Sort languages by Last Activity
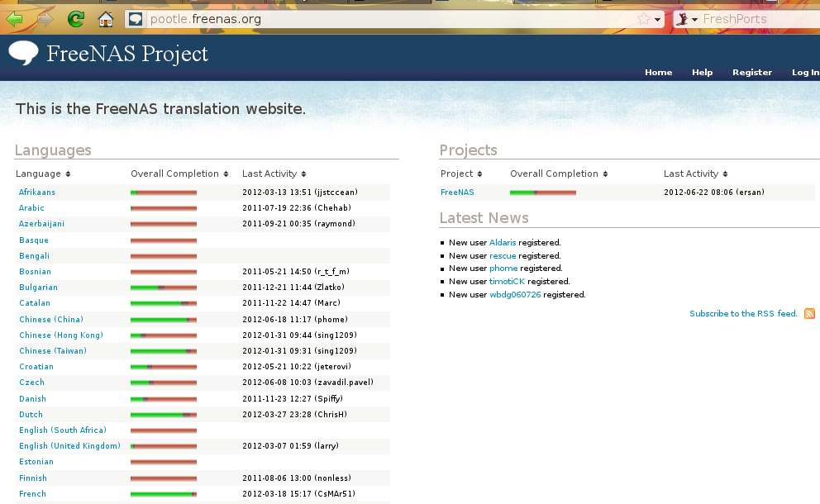 (x=274, y=174)
